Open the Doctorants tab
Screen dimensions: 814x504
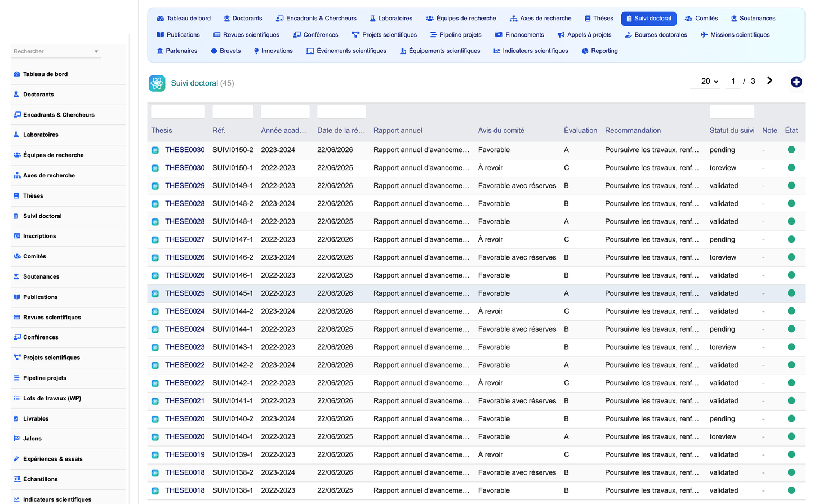243,19
